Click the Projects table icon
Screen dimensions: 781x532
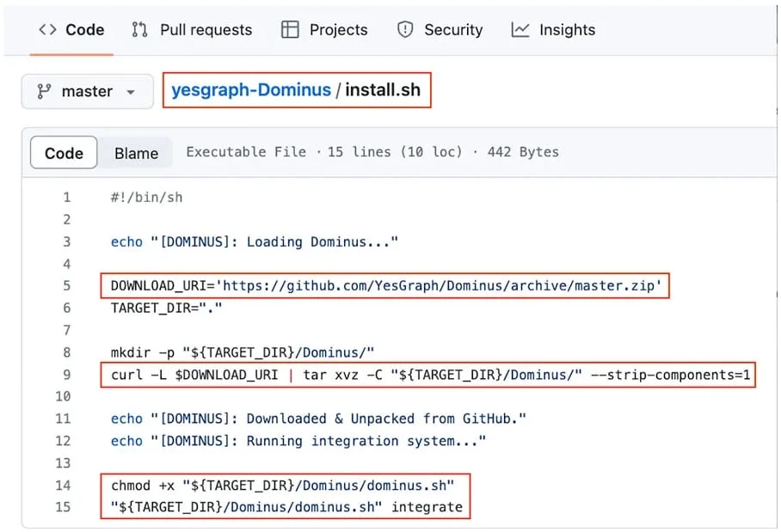290,30
